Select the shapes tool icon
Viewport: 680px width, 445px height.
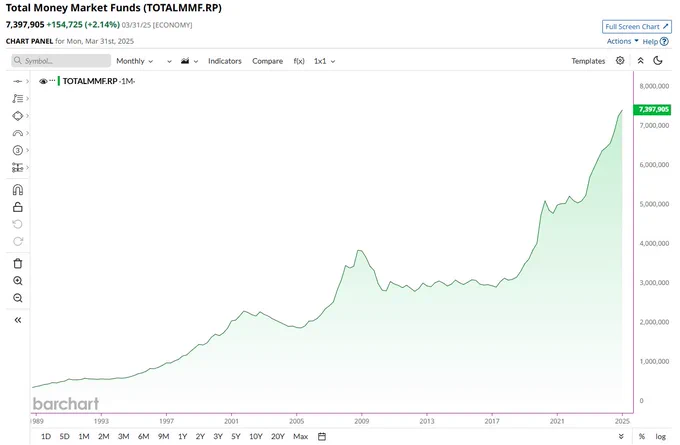[x=17, y=116]
